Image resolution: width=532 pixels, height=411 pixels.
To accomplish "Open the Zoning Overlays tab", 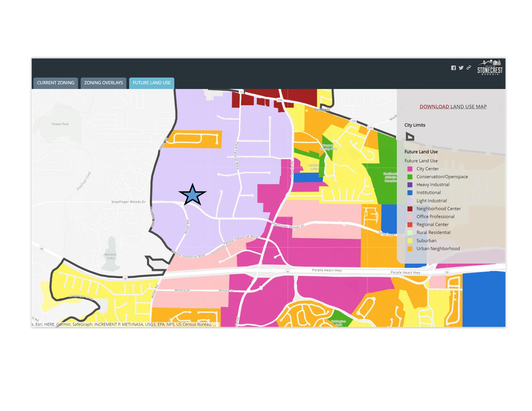I will pyautogui.click(x=103, y=83).
